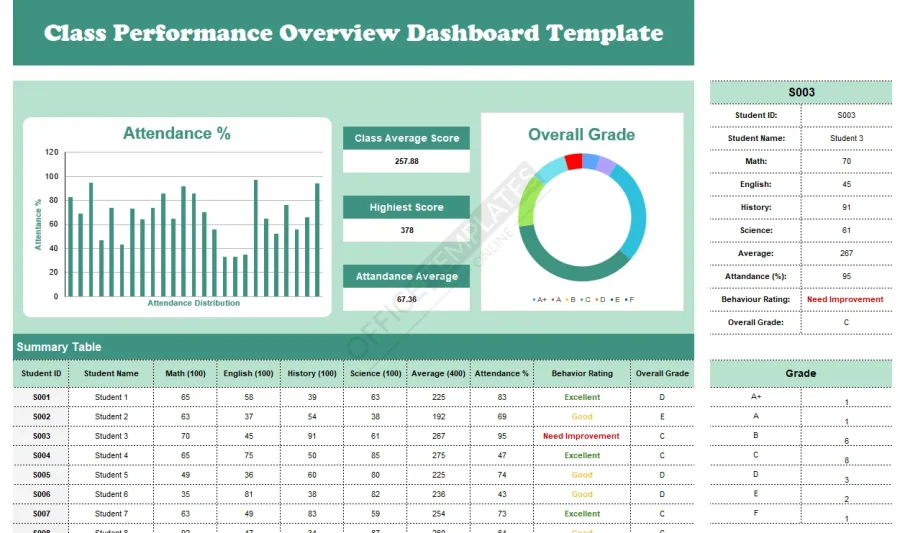Click the Class Performance Overview Dashboard Template title
This screenshot has width=900, height=533.
tap(354, 33)
